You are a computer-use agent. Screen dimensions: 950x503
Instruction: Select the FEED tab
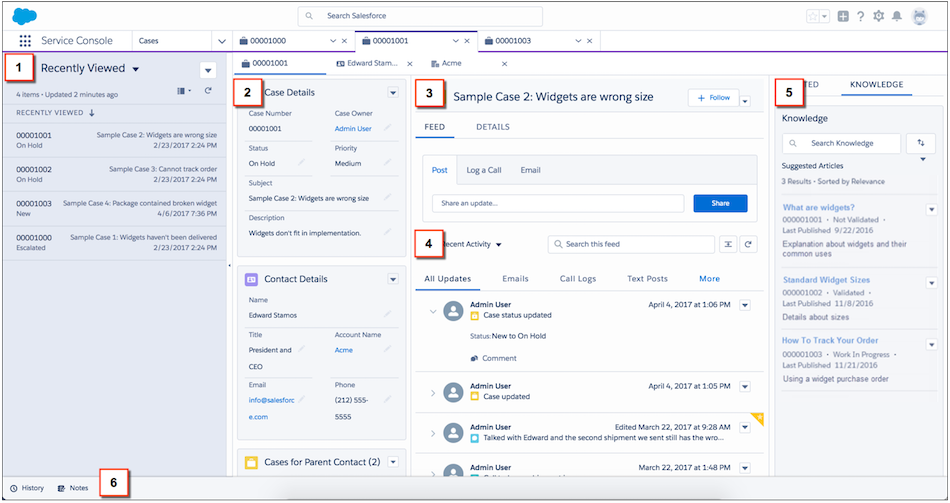434,127
